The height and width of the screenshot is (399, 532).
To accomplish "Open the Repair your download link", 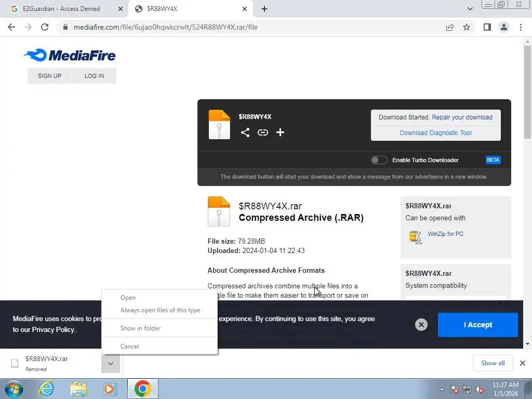I will 462,117.
